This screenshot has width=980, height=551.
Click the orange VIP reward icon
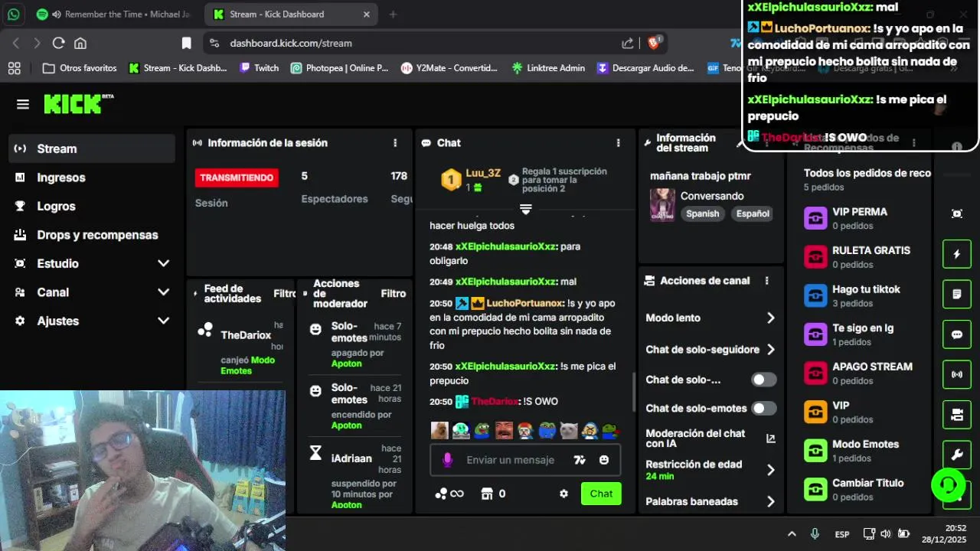pyautogui.click(x=815, y=412)
